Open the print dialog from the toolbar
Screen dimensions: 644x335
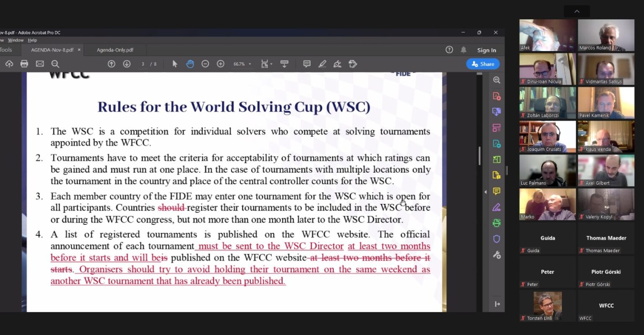point(24,64)
